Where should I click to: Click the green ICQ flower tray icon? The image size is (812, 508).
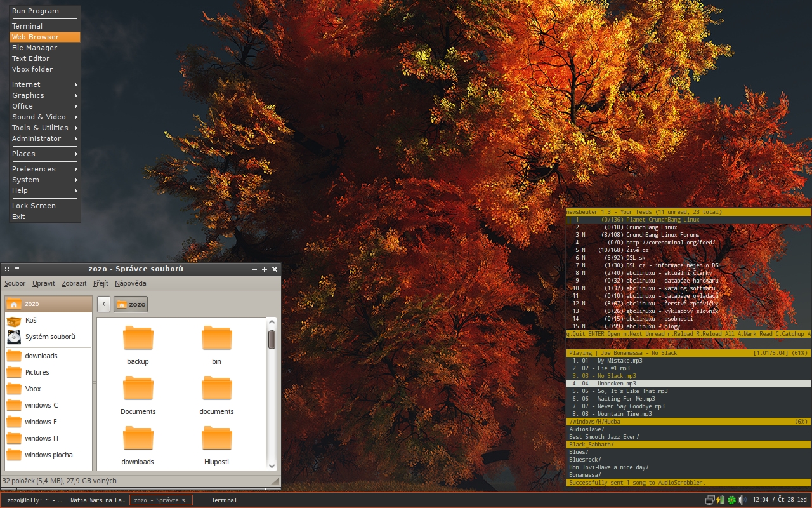731,500
